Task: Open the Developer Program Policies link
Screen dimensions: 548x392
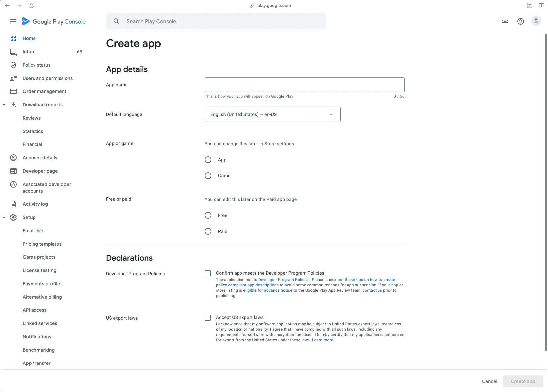Action: click(284, 280)
